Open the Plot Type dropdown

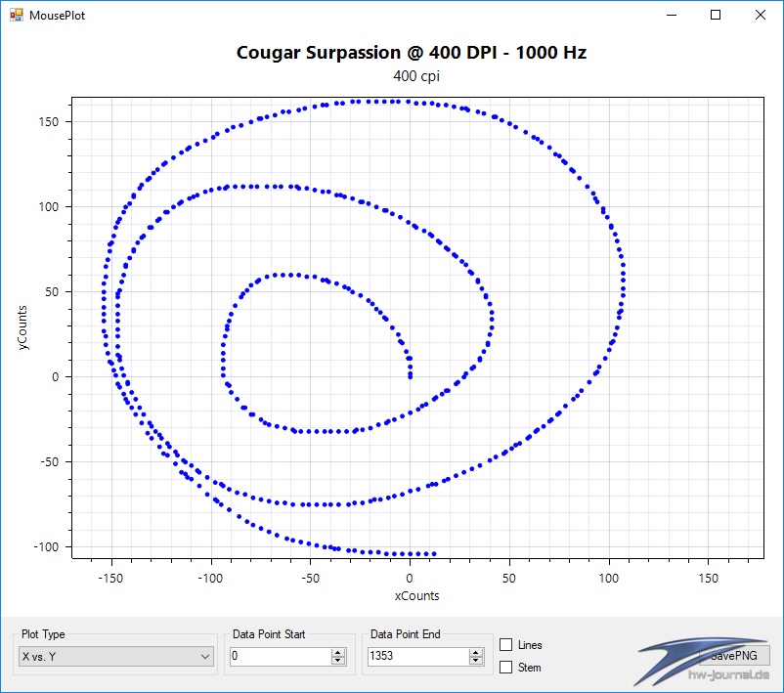click(x=116, y=657)
